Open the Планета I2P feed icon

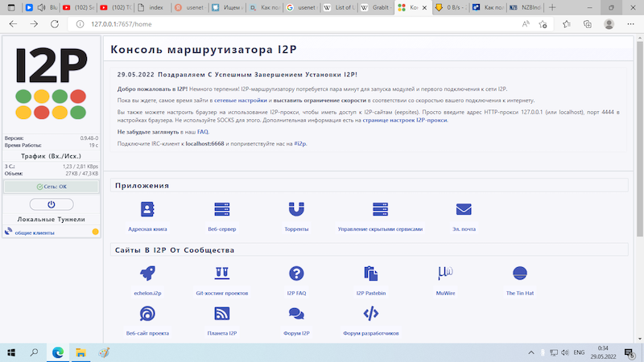point(221,314)
